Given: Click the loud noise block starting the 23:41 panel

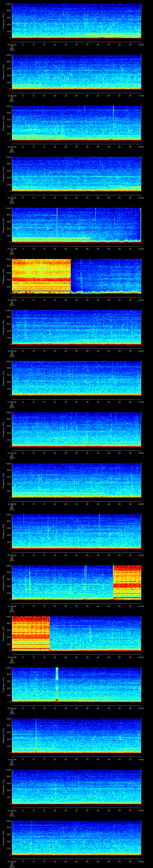Looking at the screenshot, I should (31, 633).
